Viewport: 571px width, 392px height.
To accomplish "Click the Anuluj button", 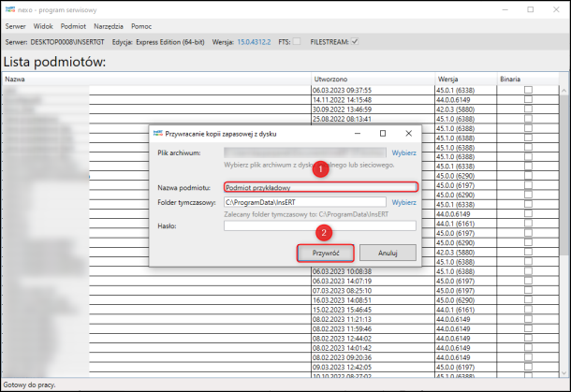I will point(388,253).
